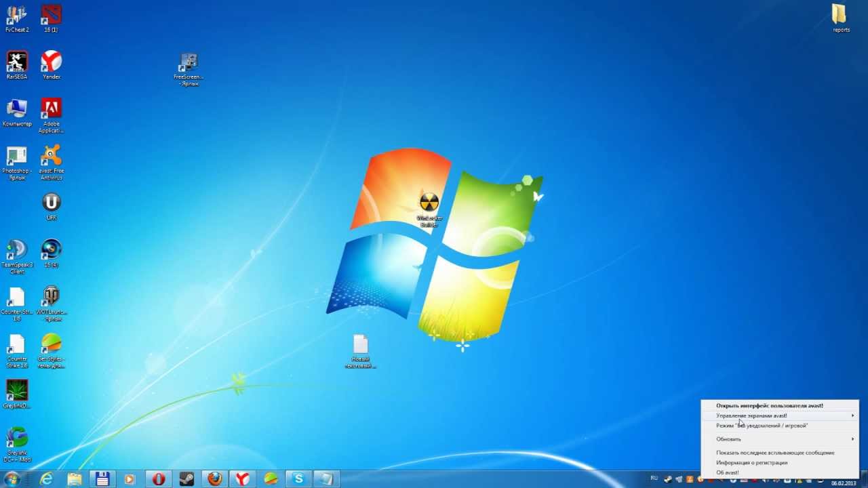Open the '16 (4)' disc-icon desktop shortcut
868x488 pixels.
pyautogui.click(x=51, y=253)
